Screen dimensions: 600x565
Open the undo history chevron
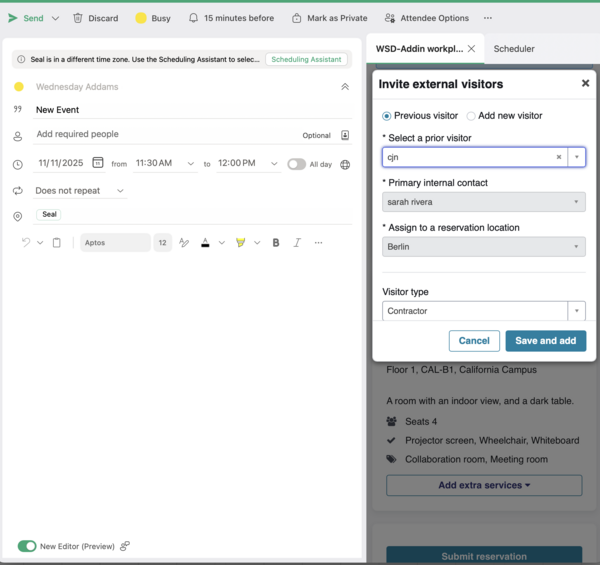(40, 243)
